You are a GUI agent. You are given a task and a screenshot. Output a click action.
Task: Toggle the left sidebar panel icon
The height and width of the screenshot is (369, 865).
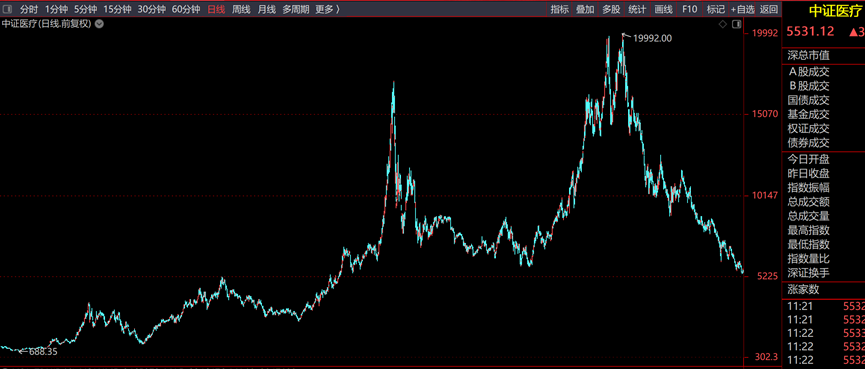pos(7,9)
